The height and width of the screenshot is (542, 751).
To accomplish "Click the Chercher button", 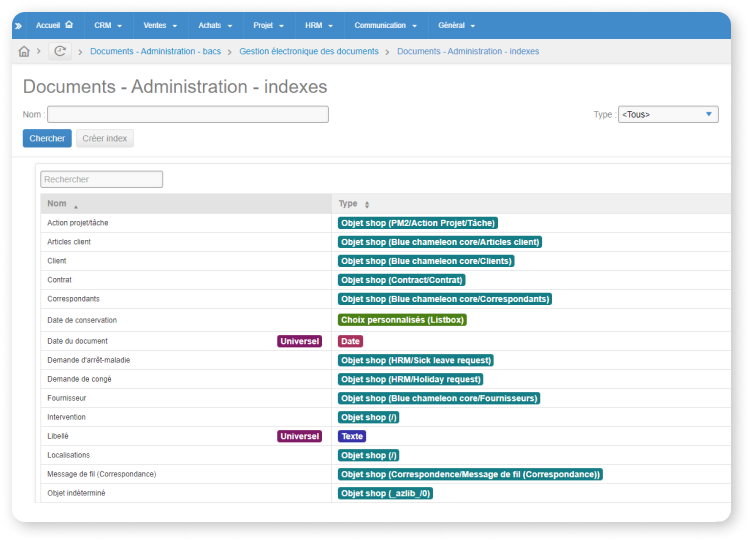I will pyautogui.click(x=47, y=138).
